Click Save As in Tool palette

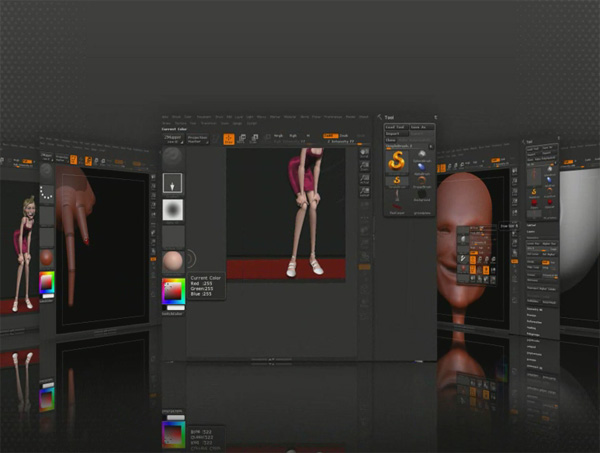pos(422,127)
